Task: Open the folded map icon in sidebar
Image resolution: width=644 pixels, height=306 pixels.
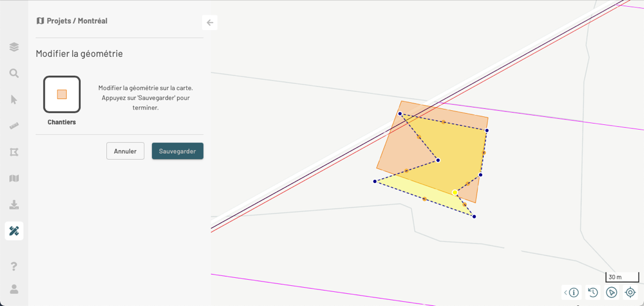Action: (x=14, y=179)
